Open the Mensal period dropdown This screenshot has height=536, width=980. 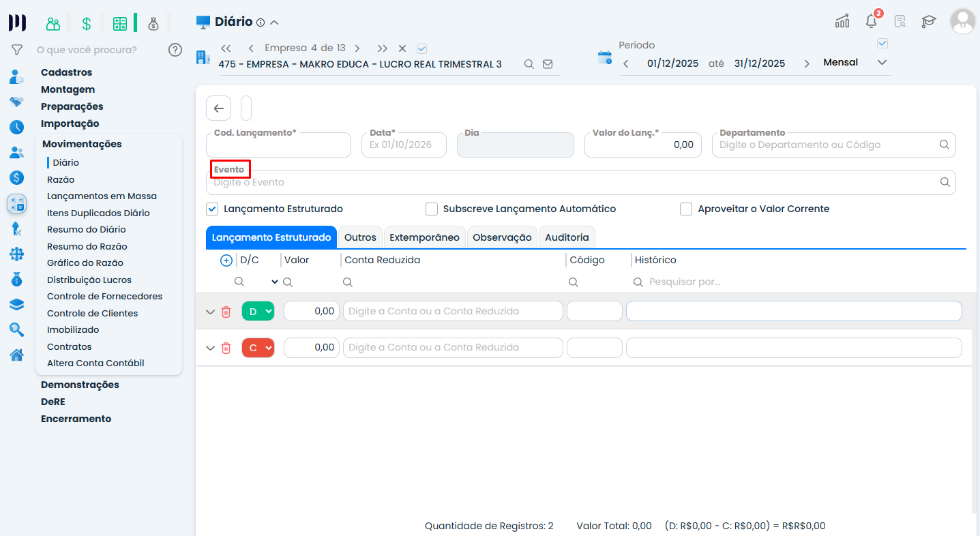click(855, 63)
